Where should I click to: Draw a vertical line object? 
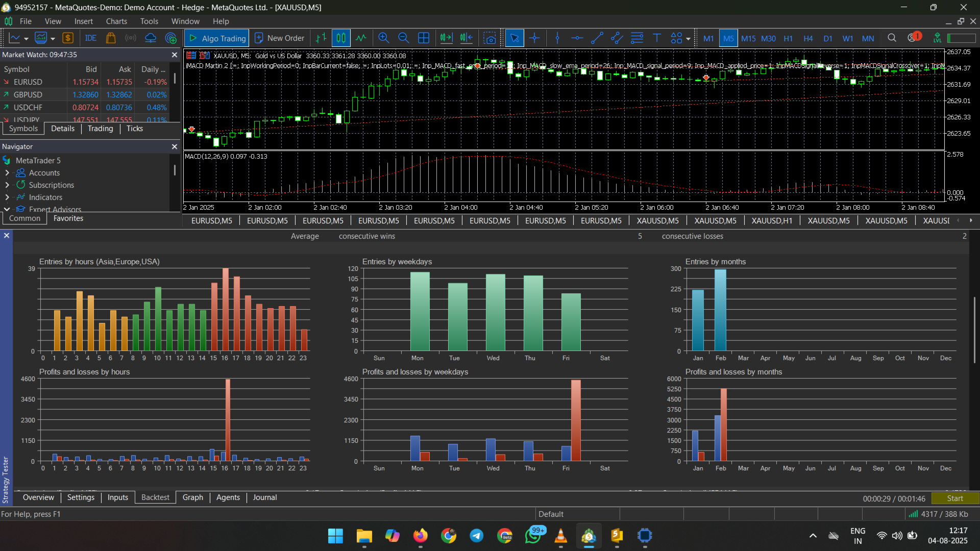(x=557, y=38)
